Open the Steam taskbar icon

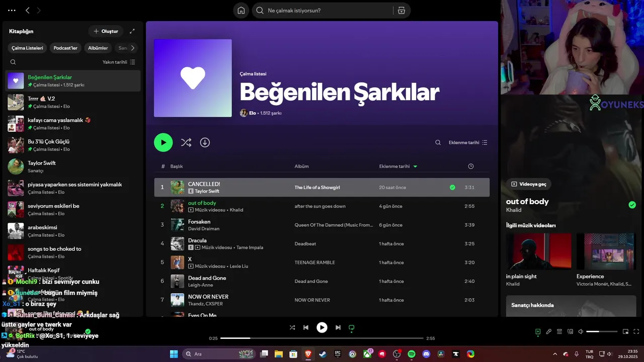(x=323, y=354)
